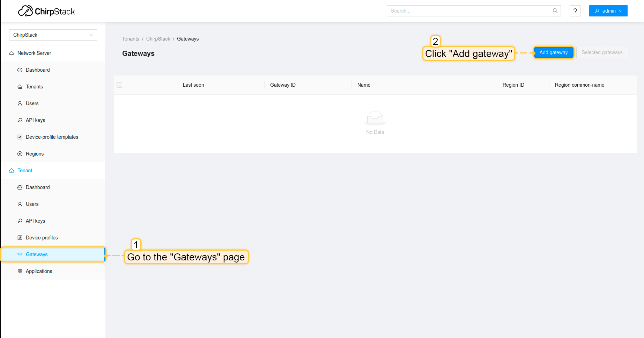This screenshot has height=338, width=644.
Task: Select the Dashboard icon under Network Server
Action: (x=20, y=70)
